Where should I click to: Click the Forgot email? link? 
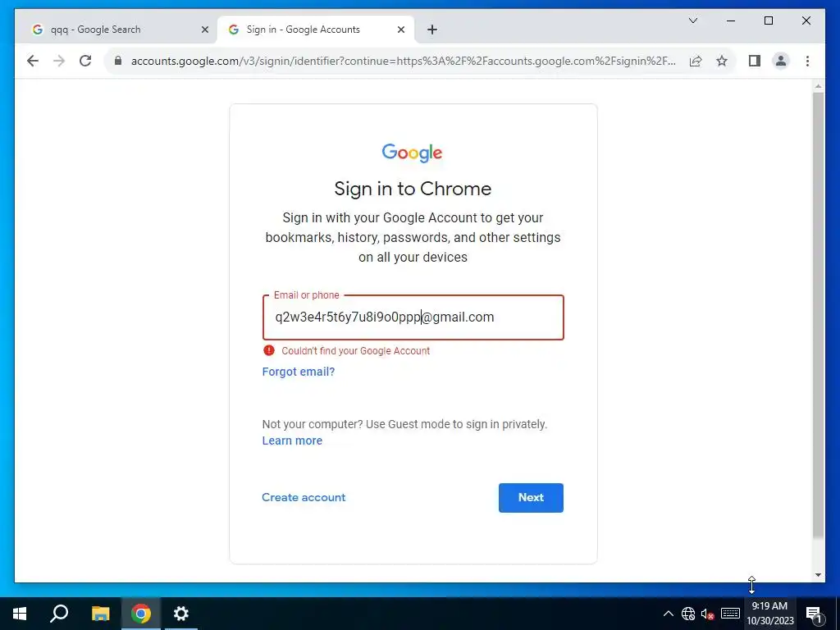pyautogui.click(x=299, y=372)
